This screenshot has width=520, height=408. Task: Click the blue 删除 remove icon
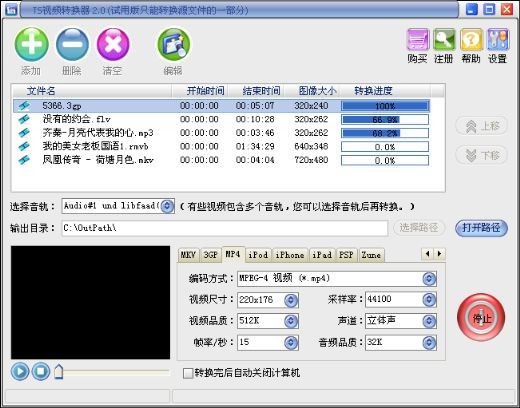point(72,44)
